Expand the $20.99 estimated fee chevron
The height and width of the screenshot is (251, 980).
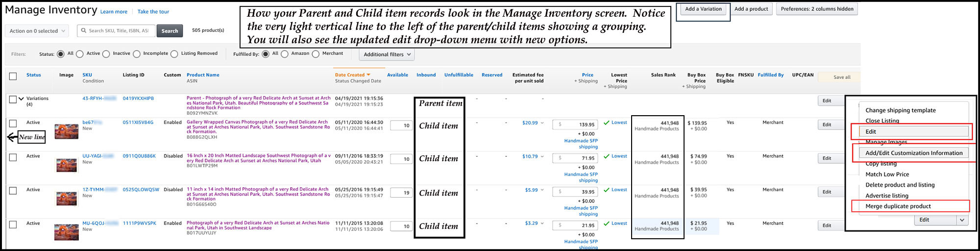coord(542,123)
